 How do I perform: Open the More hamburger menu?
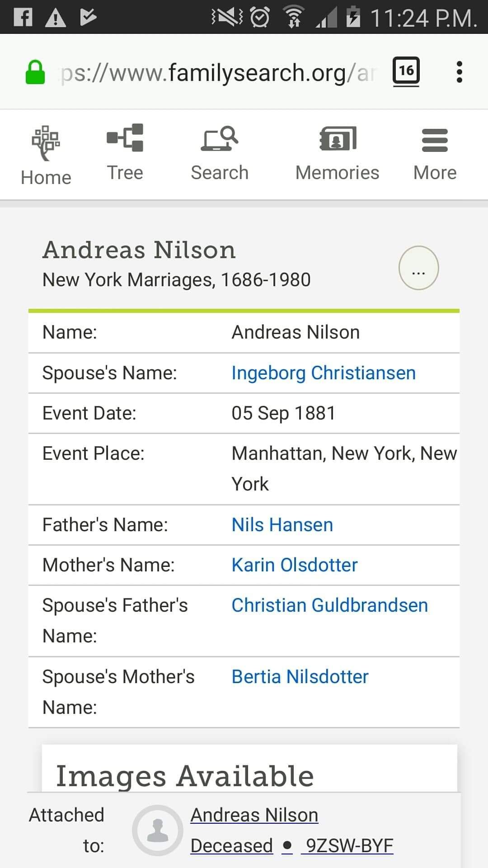435,140
